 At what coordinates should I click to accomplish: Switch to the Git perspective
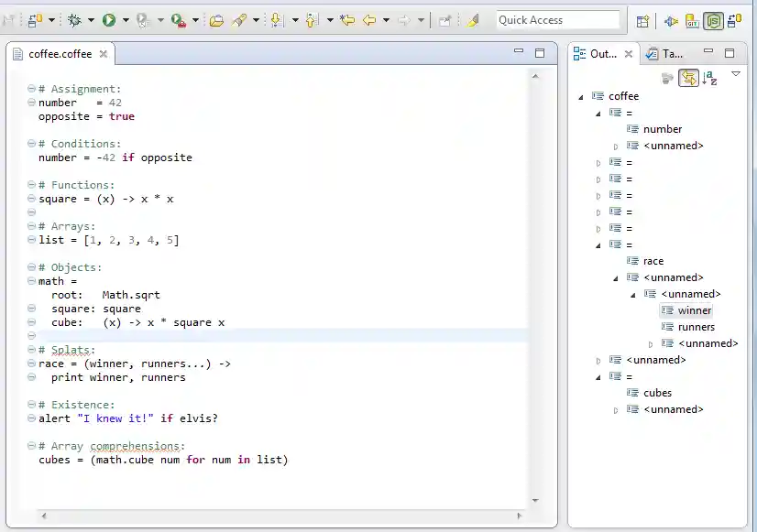693,20
